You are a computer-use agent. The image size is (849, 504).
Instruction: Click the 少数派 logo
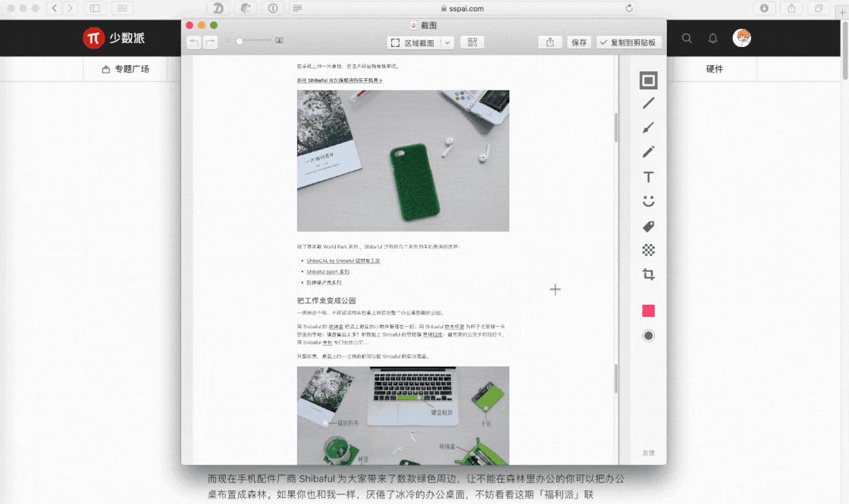pos(114,38)
